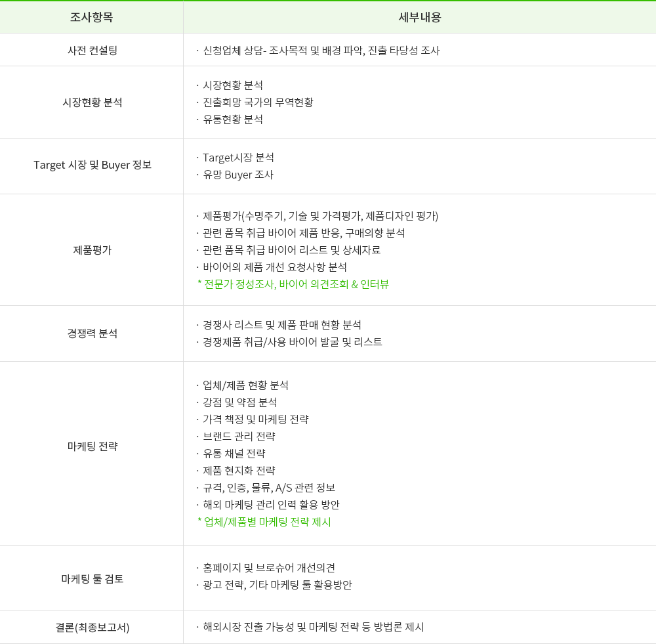Click the 조사항목 column header
The width and height of the screenshot is (656, 644).
tap(92, 17)
